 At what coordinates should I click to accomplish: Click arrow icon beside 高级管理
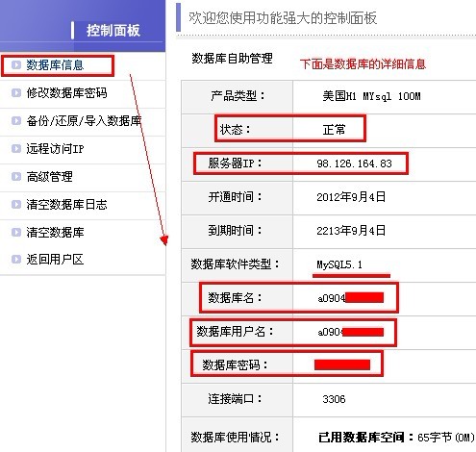point(16,177)
